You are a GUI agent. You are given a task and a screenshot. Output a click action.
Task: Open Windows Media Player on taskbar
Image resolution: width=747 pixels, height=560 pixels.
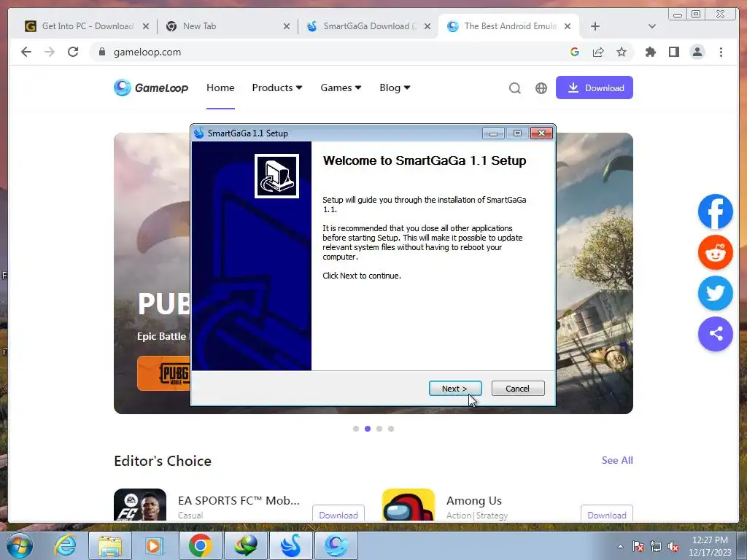coord(153,545)
